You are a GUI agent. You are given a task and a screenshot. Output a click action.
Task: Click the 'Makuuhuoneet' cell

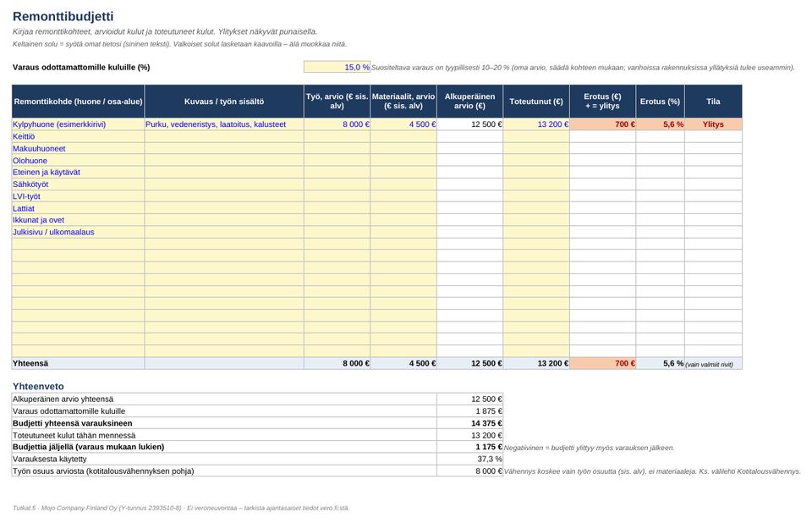[x=78, y=148]
